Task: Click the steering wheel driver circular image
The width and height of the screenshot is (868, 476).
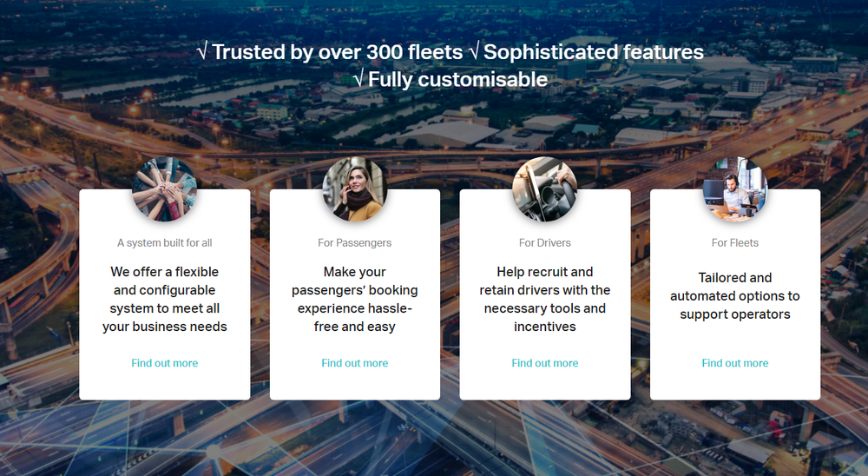Action: [545, 189]
